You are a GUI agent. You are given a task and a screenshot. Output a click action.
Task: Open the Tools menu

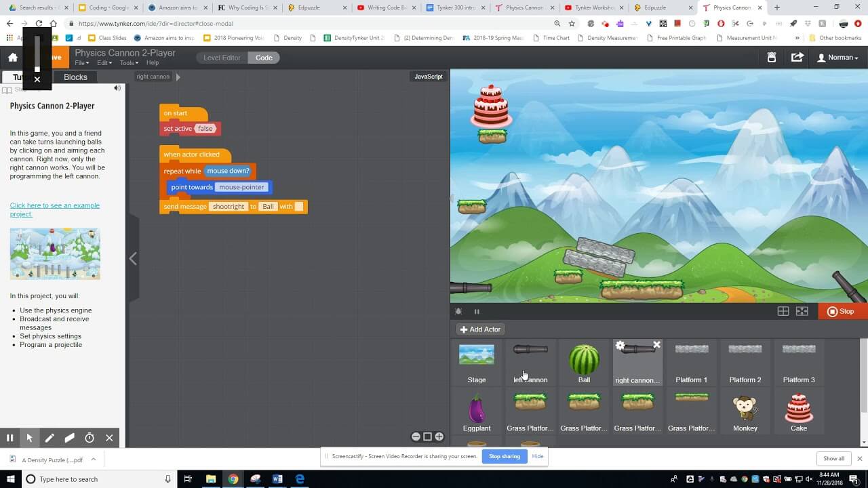128,62
